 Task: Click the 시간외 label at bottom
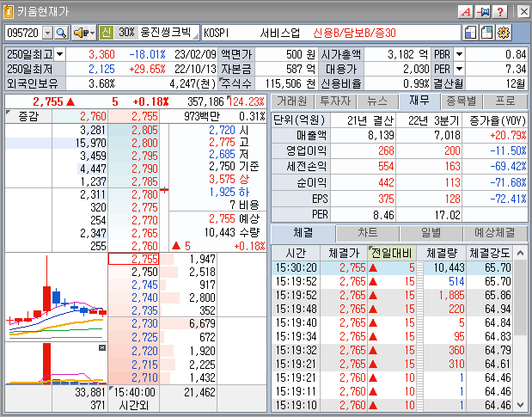click(x=134, y=405)
